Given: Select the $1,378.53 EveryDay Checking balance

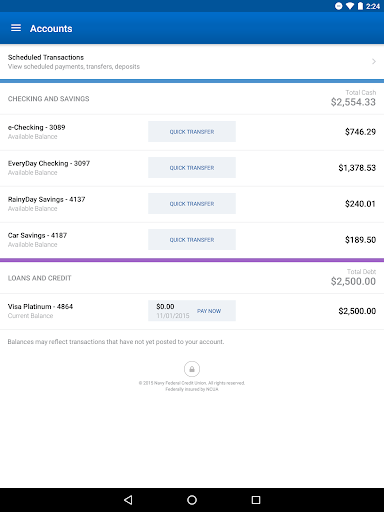Looking at the screenshot, I should [x=357, y=168].
